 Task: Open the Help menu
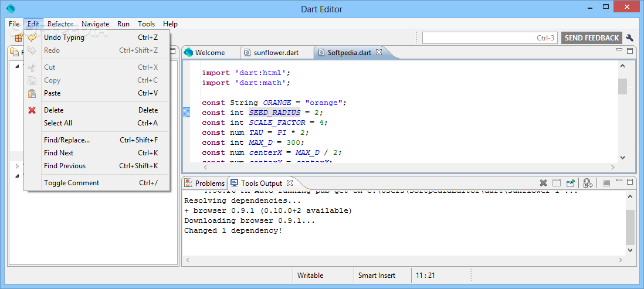tap(170, 24)
